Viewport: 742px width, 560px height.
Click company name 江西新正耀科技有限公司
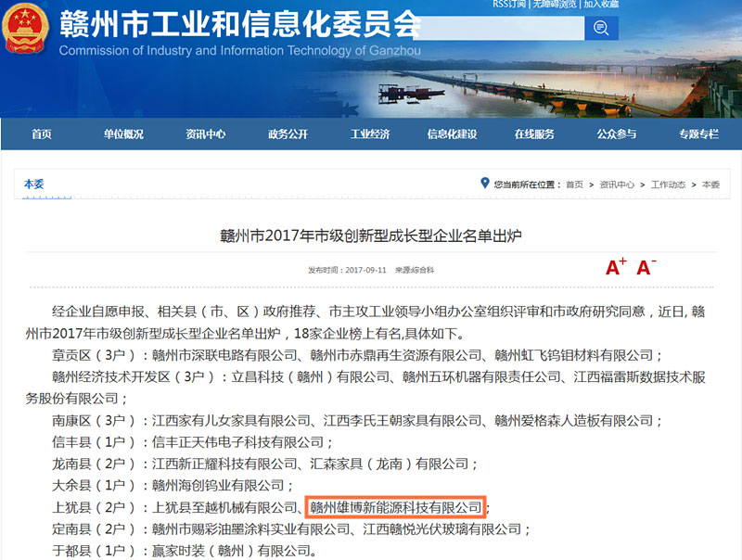pos(224,464)
